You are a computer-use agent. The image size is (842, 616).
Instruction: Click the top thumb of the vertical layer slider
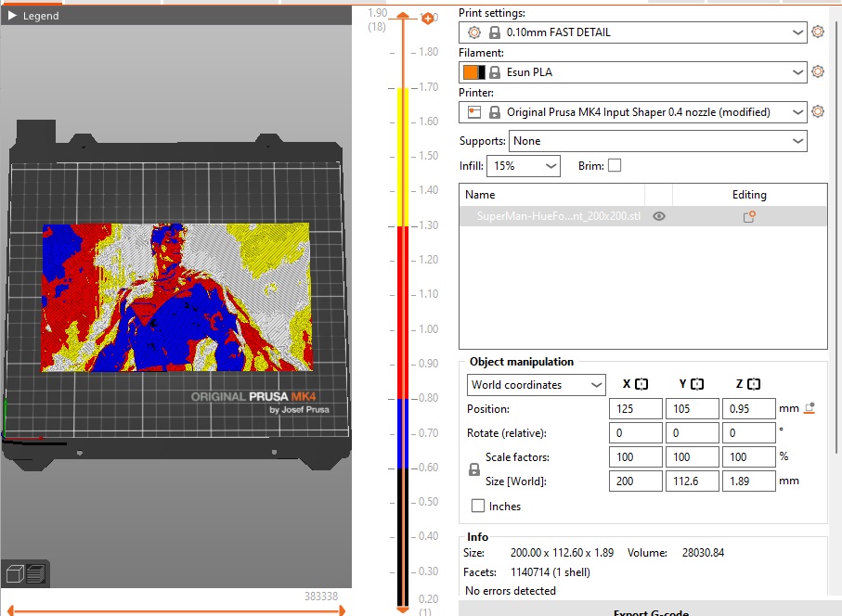pos(403,16)
